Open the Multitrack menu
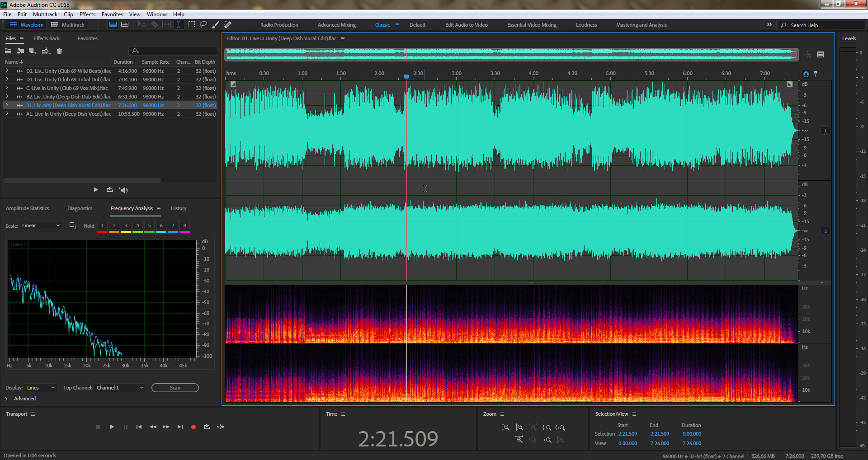Screen dimensions: 868x460 [x=45, y=14]
